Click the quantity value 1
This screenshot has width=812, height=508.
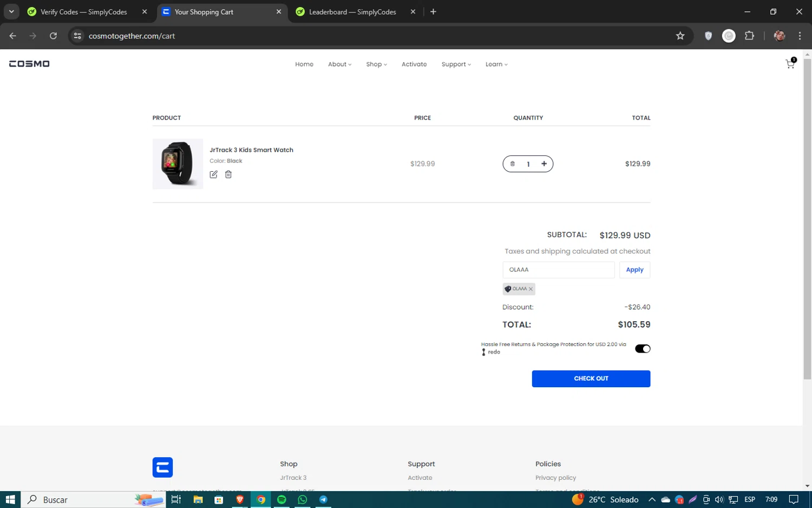[x=528, y=164]
